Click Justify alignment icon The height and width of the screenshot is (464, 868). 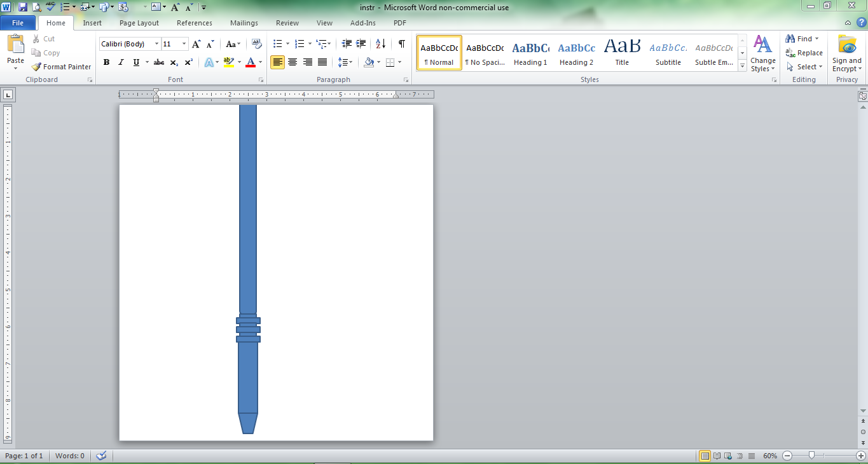click(x=322, y=62)
